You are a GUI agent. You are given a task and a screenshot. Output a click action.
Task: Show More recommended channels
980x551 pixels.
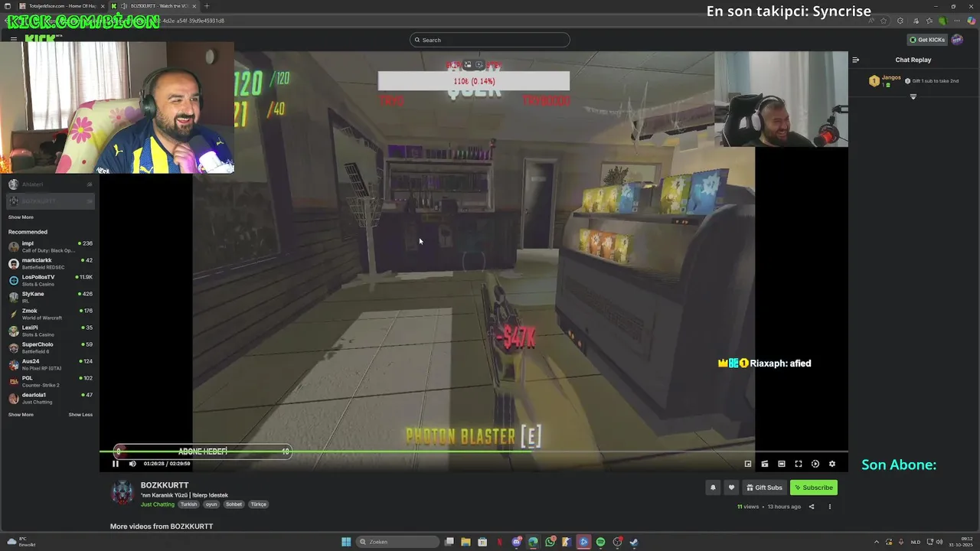coord(21,415)
